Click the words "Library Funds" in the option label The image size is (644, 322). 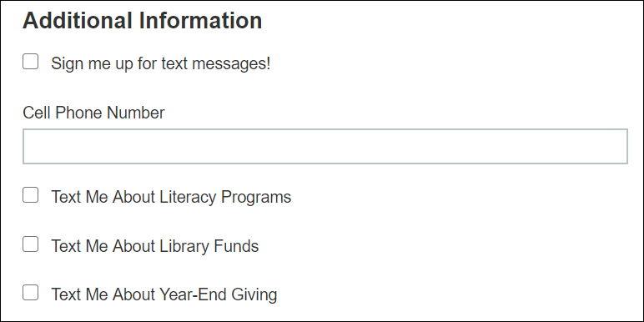(x=209, y=246)
